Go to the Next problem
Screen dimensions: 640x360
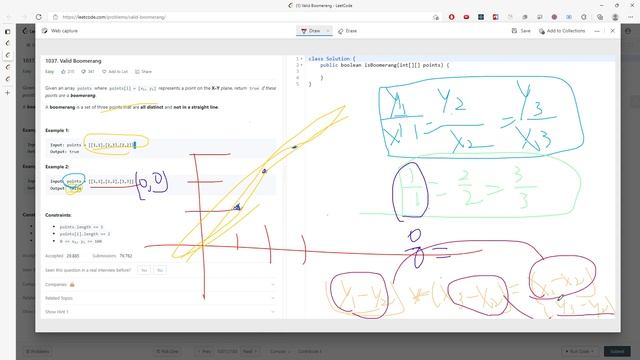pos(249,351)
